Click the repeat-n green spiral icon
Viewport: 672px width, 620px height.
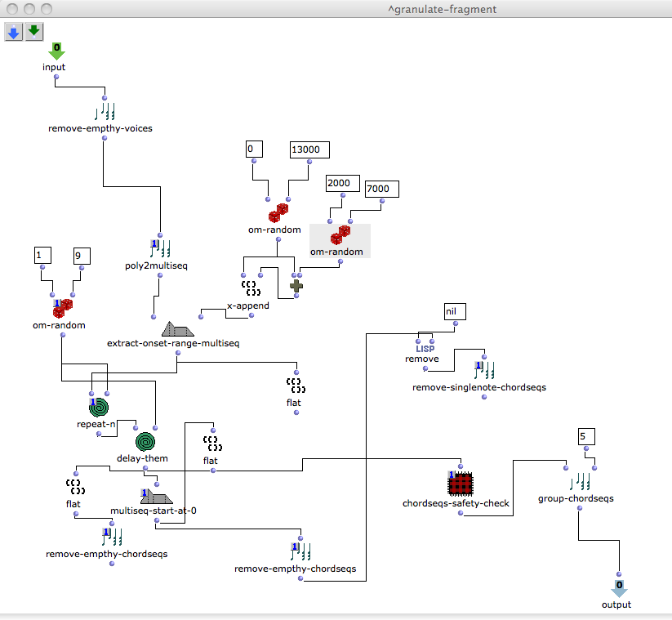(x=100, y=406)
